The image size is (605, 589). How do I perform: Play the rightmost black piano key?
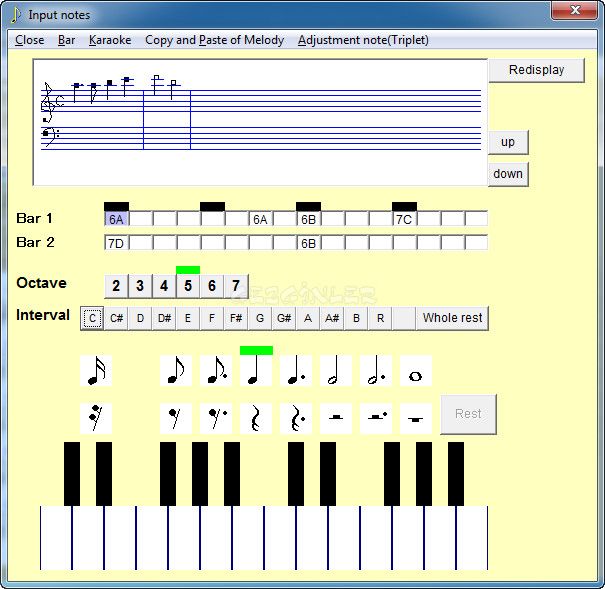tap(456, 474)
